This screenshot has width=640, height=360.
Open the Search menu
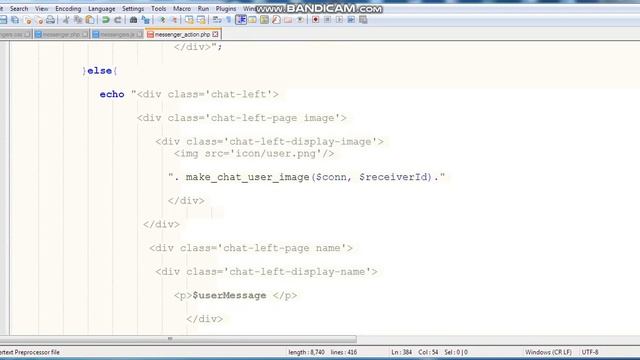19,9
